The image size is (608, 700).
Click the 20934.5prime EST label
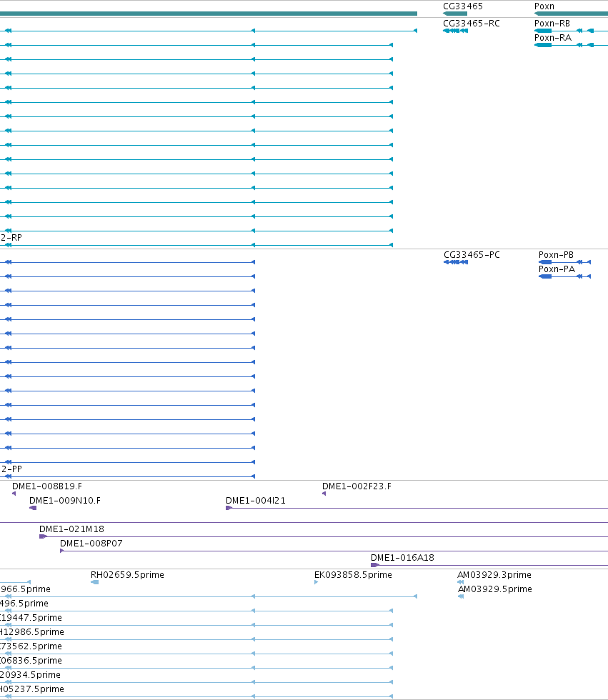[30, 674]
